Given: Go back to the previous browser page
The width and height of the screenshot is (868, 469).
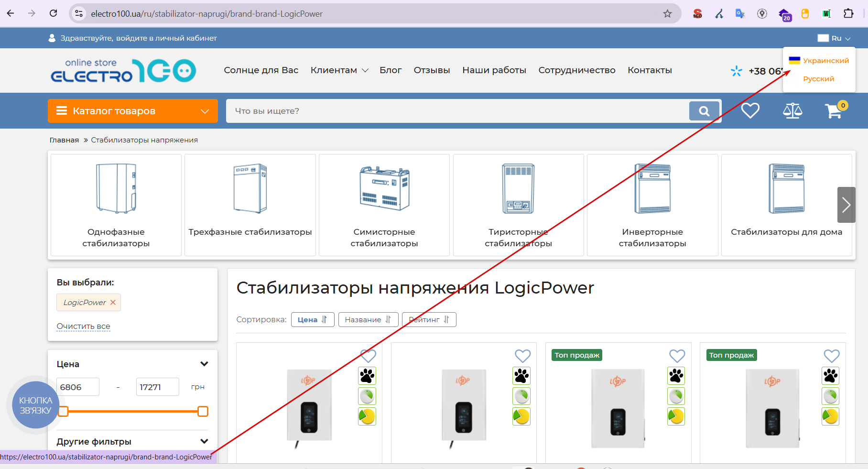Looking at the screenshot, I should coord(11,13).
